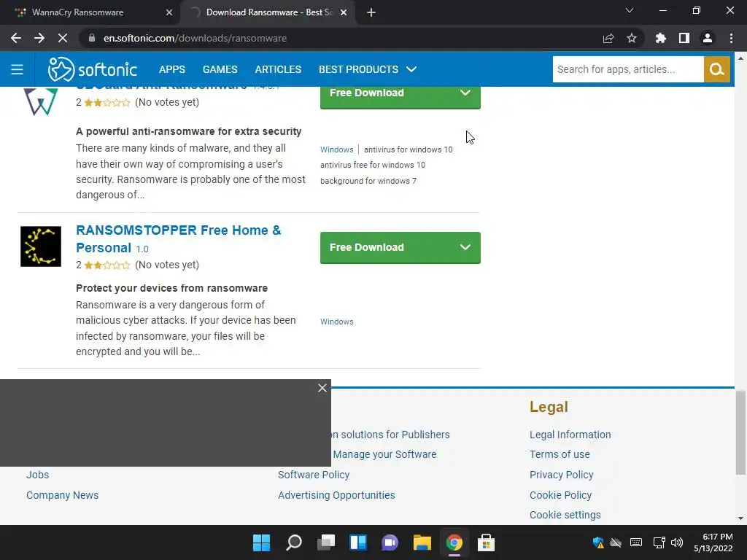The image size is (747, 560).
Task: Open GAMES in Softonic nav
Action: coord(220,69)
